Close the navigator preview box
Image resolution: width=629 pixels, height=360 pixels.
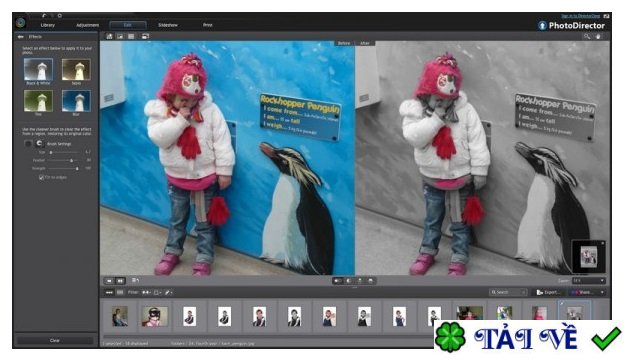(603, 243)
